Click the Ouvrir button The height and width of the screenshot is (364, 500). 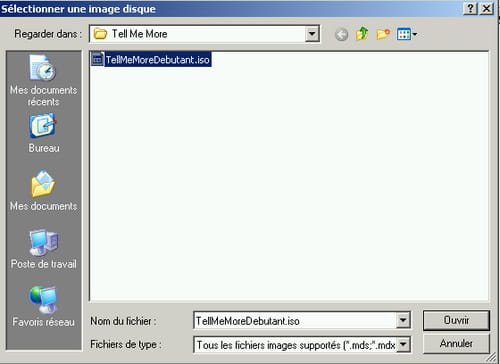click(456, 320)
